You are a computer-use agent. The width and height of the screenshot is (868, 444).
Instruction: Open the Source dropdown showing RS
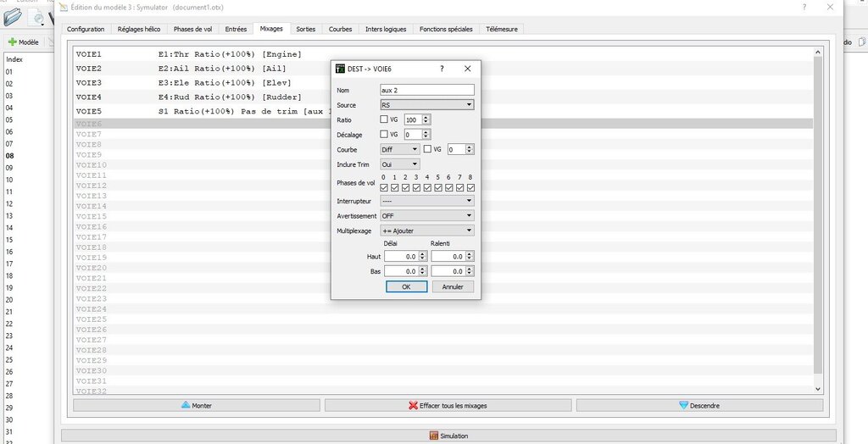coord(426,105)
